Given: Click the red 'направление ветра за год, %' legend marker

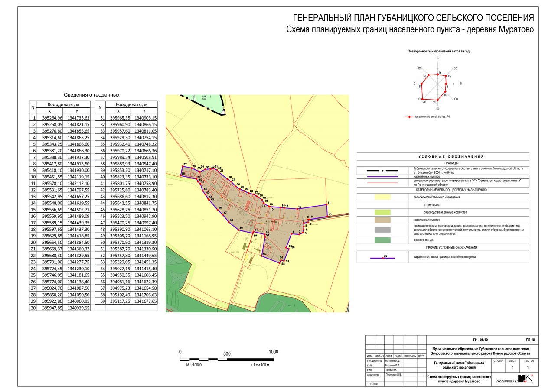Looking at the screenshot, I should [408, 117].
